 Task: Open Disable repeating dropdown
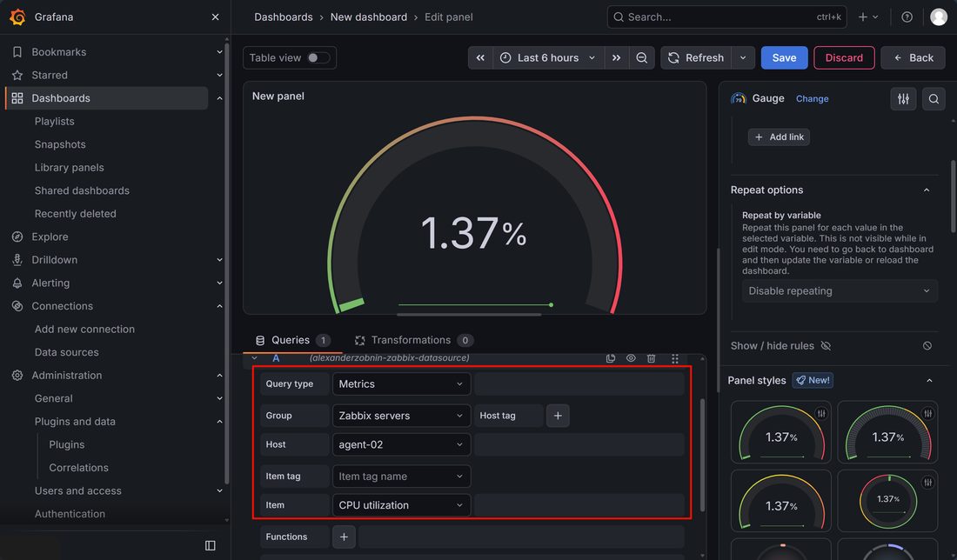click(x=840, y=291)
